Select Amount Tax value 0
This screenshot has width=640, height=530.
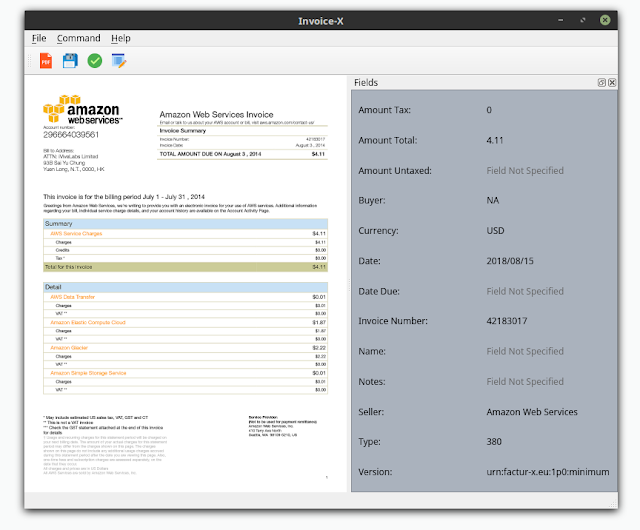(x=489, y=110)
